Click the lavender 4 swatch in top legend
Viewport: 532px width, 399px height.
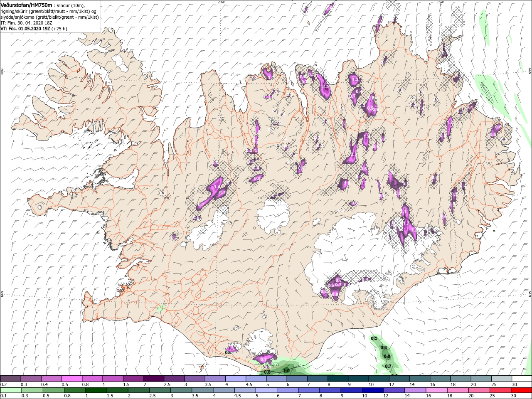click(x=235, y=379)
